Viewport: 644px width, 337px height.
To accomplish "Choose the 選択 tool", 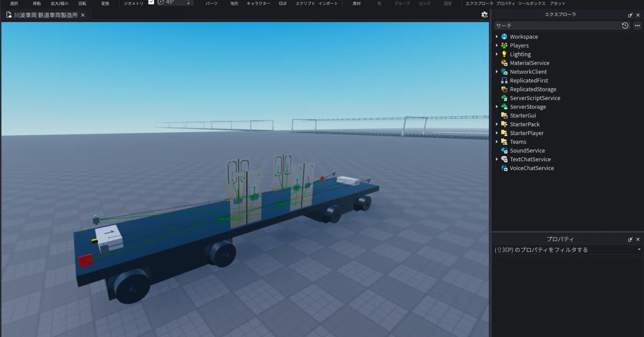I will tap(14, 3).
